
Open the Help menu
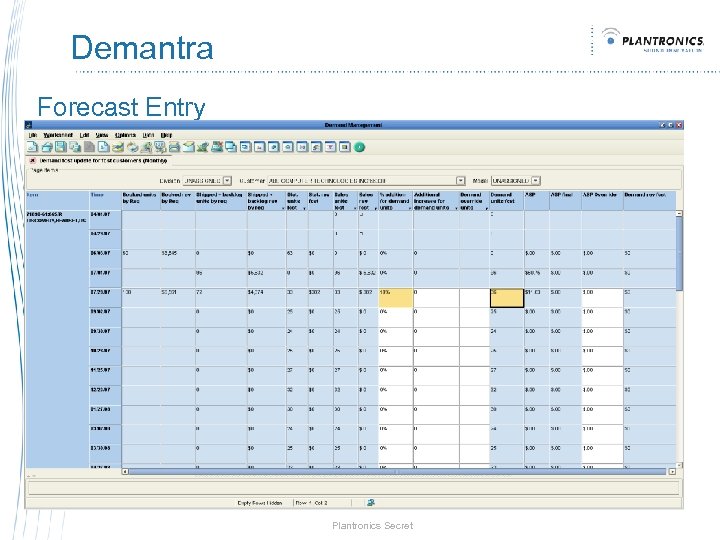coord(166,135)
